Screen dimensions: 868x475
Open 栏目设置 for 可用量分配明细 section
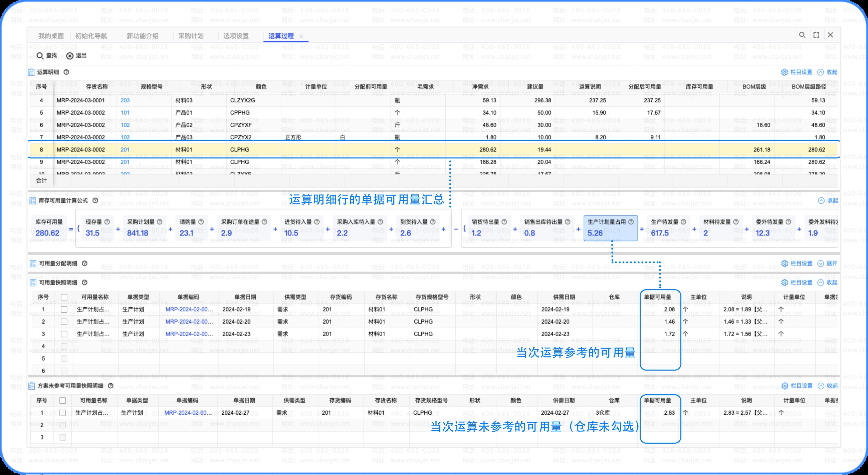[797, 264]
